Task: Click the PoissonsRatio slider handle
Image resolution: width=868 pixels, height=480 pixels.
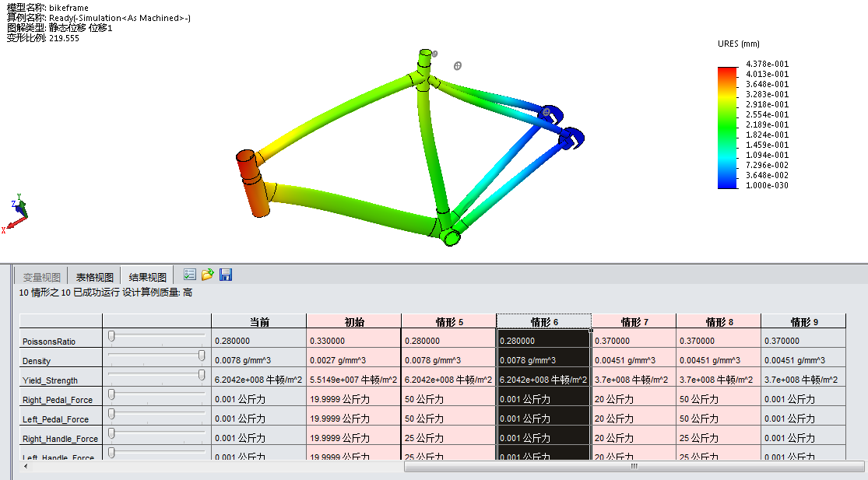Action: [111, 336]
